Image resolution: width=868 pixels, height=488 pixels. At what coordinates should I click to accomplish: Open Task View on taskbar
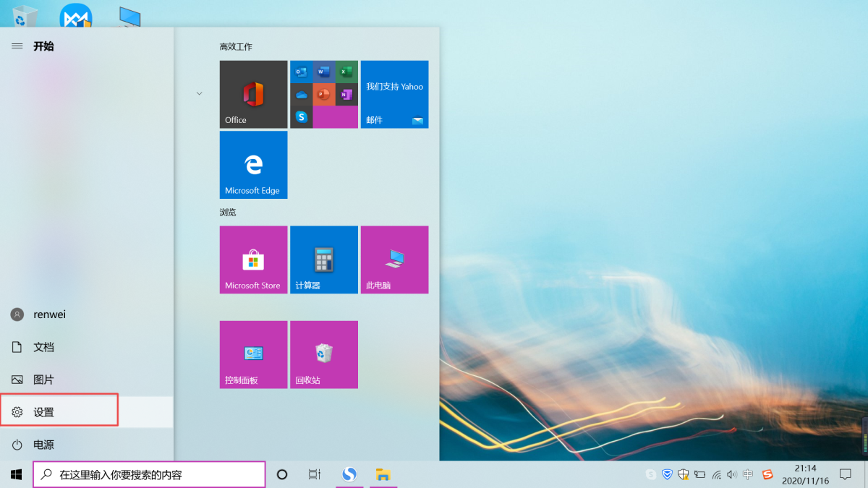(314, 475)
